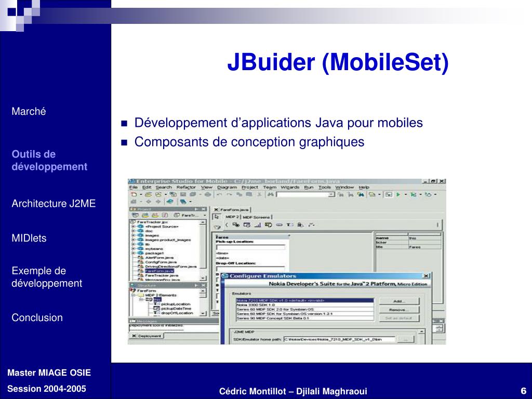The height and width of the screenshot is (399, 532).
Task: Select Series 90 MIDP Concept SDK Beta 0.1
Action: pos(304,318)
